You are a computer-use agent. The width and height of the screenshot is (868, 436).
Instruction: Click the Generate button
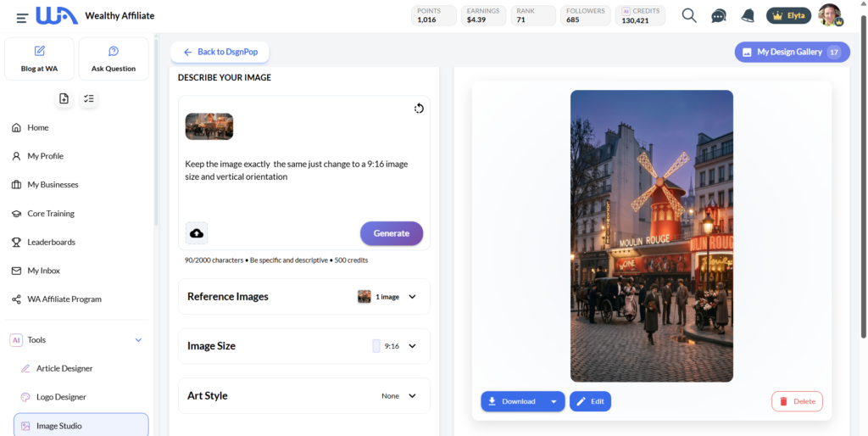(x=392, y=233)
